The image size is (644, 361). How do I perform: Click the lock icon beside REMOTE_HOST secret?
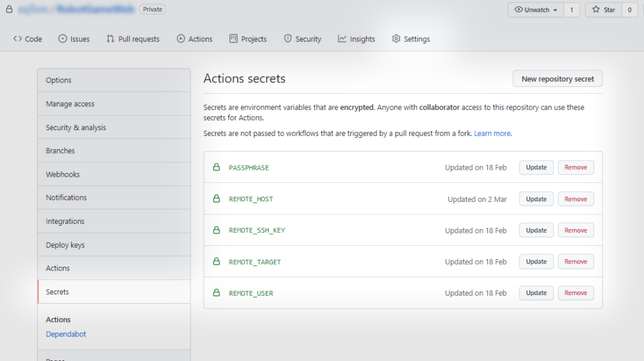(216, 199)
